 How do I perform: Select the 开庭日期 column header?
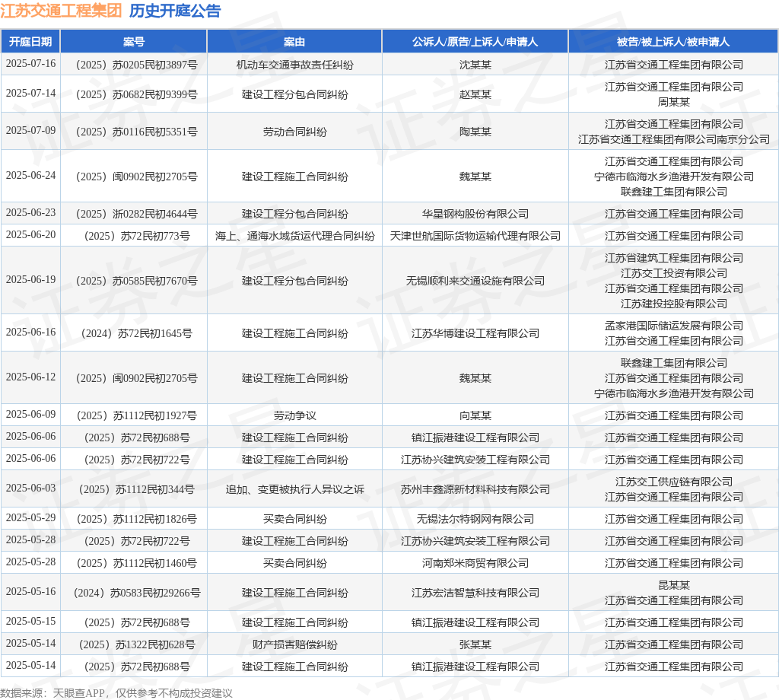tap(30, 42)
